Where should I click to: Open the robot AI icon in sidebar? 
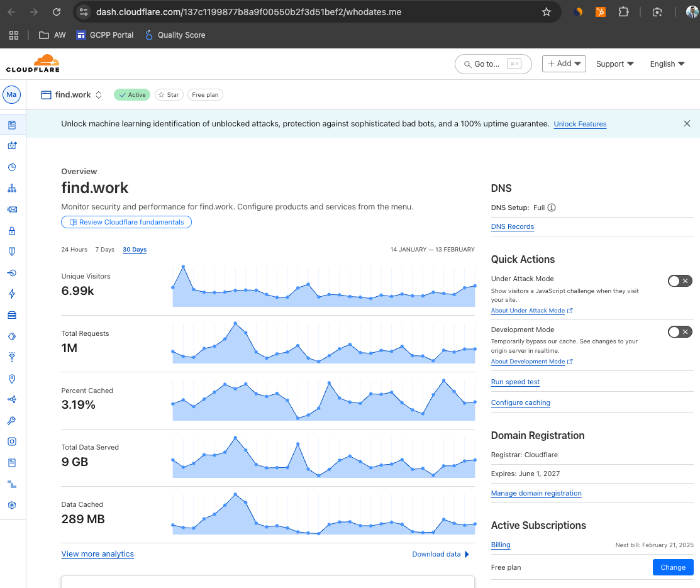coord(12,145)
